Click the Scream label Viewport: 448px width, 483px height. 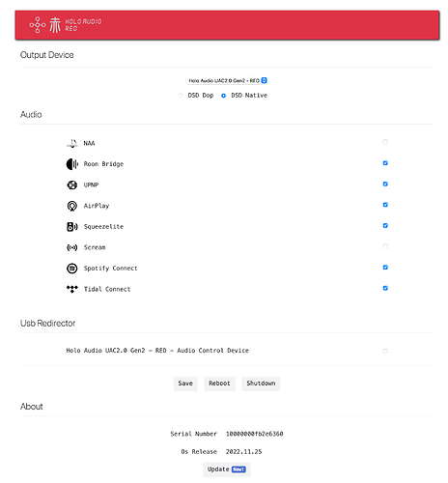pos(95,247)
